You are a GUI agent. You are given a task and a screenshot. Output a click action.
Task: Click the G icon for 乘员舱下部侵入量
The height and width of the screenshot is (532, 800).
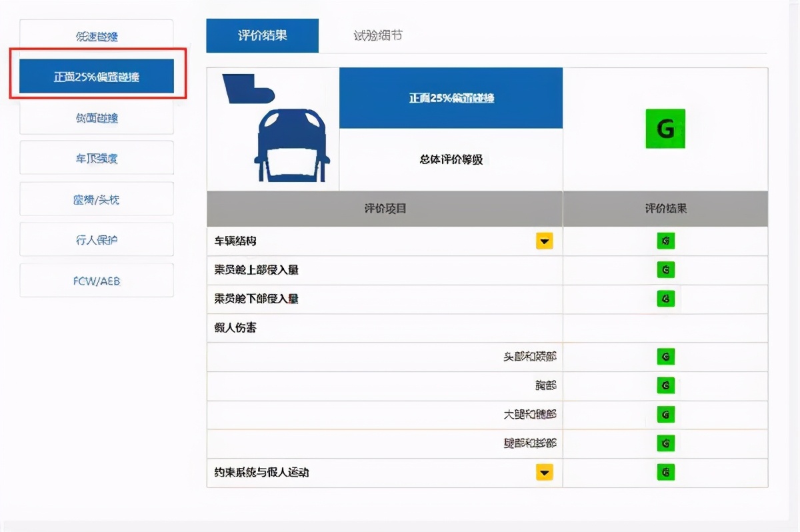(x=665, y=299)
